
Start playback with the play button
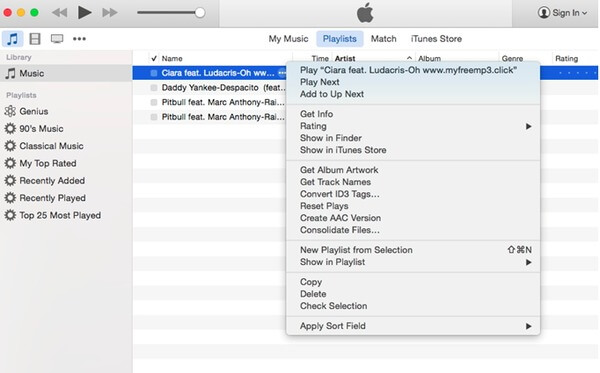(x=84, y=13)
